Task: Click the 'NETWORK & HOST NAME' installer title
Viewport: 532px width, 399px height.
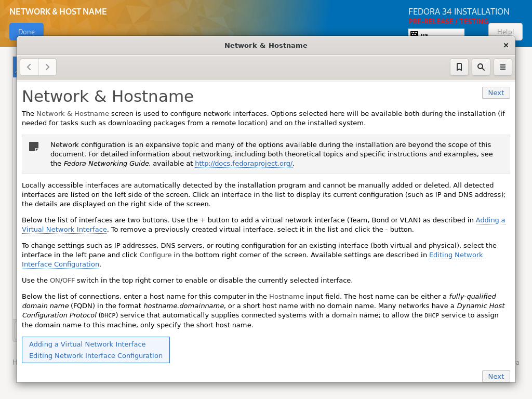Action: point(58,11)
